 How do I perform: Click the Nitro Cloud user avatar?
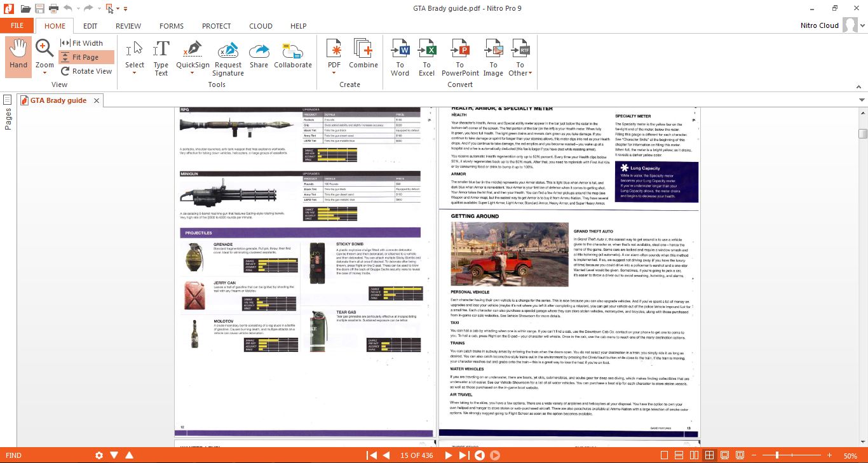tap(850, 25)
